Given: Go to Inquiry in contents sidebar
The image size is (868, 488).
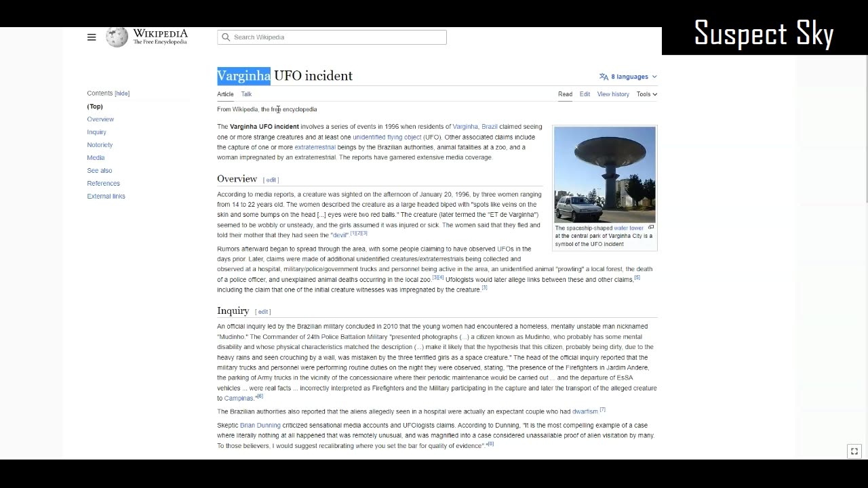Looking at the screenshot, I should (x=96, y=132).
